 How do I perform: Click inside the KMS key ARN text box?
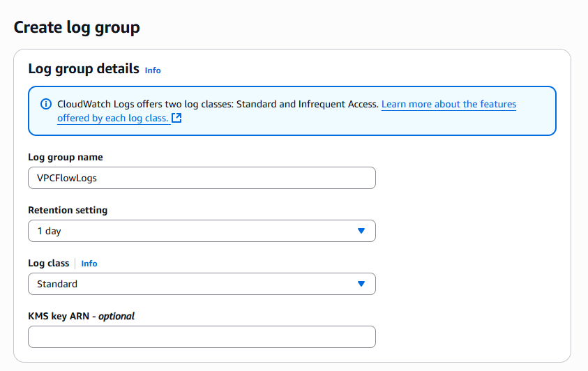pos(202,337)
